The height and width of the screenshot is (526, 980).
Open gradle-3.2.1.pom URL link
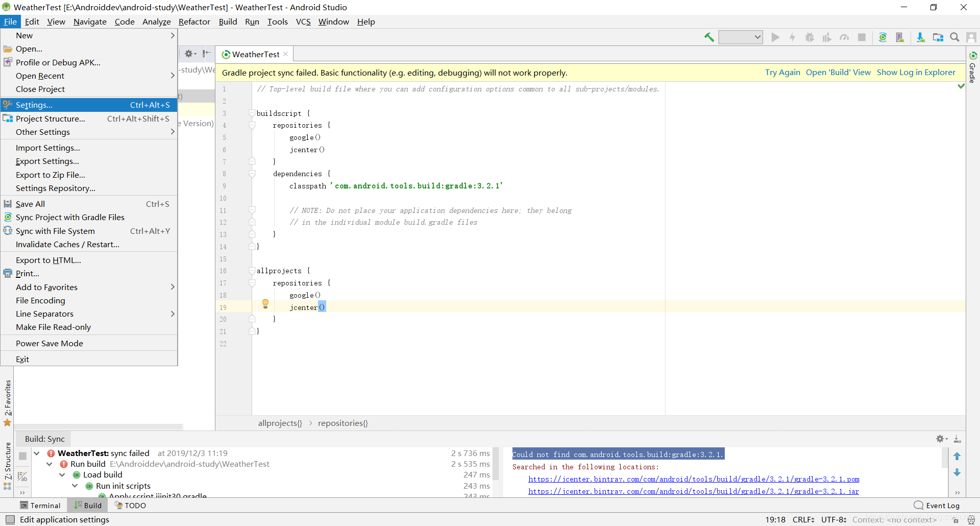[694, 479]
